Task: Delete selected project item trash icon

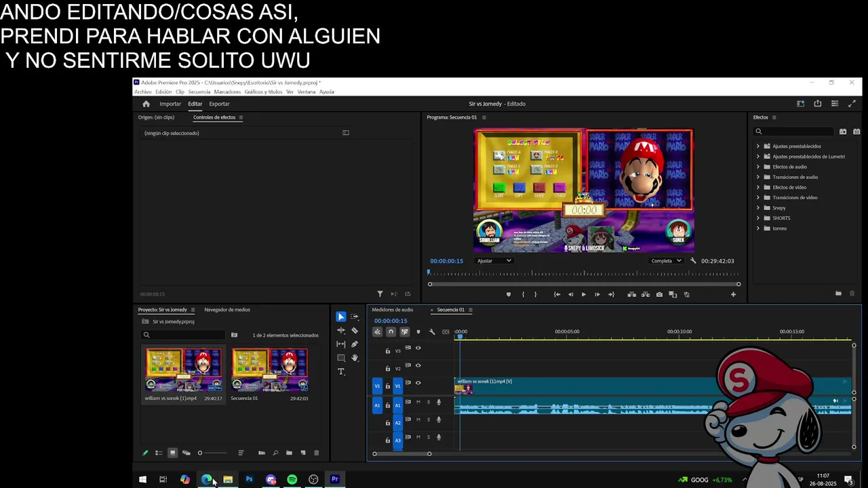Action: (x=316, y=453)
